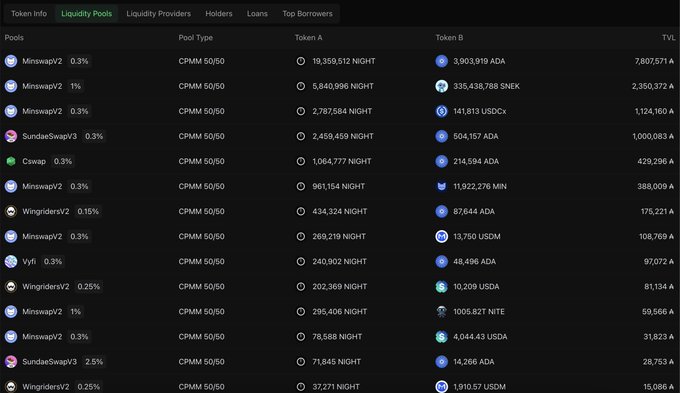Go to the Loans tab

(x=257, y=13)
